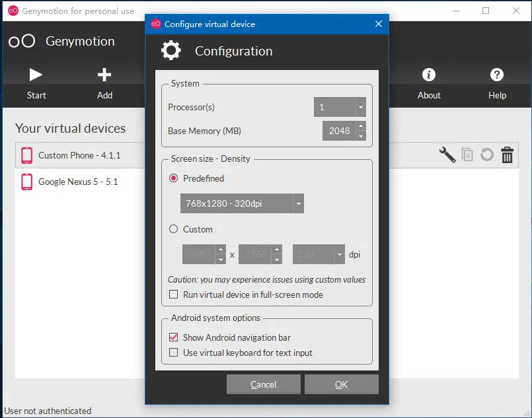532x418 pixels.
Task: Click the Add plus icon in toolbar
Action: tap(104, 75)
